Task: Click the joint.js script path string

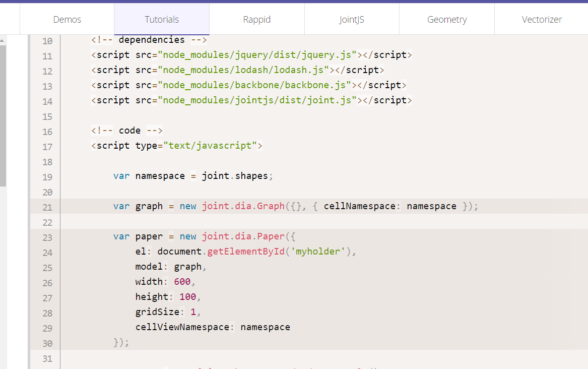Action: pos(257,100)
